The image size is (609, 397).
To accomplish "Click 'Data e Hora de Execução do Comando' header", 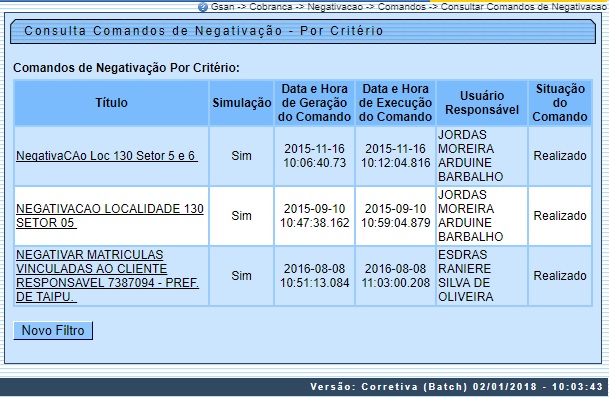I will click(395, 103).
